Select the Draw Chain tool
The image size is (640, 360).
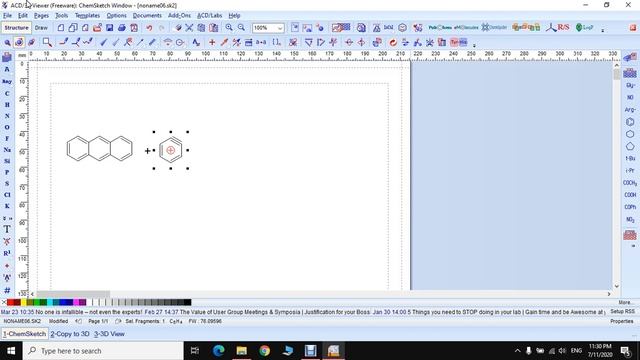click(x=88, y=42)
